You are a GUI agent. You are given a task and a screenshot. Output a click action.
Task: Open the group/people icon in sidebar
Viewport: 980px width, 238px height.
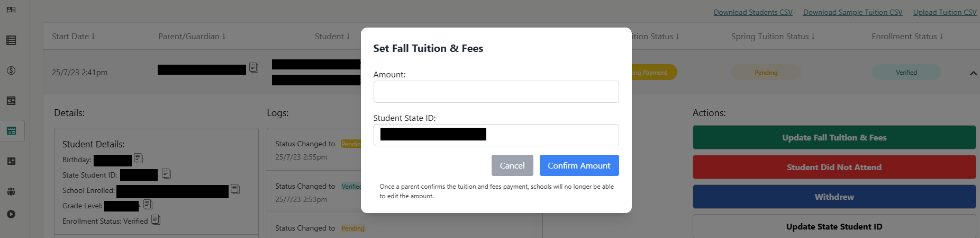11,191
